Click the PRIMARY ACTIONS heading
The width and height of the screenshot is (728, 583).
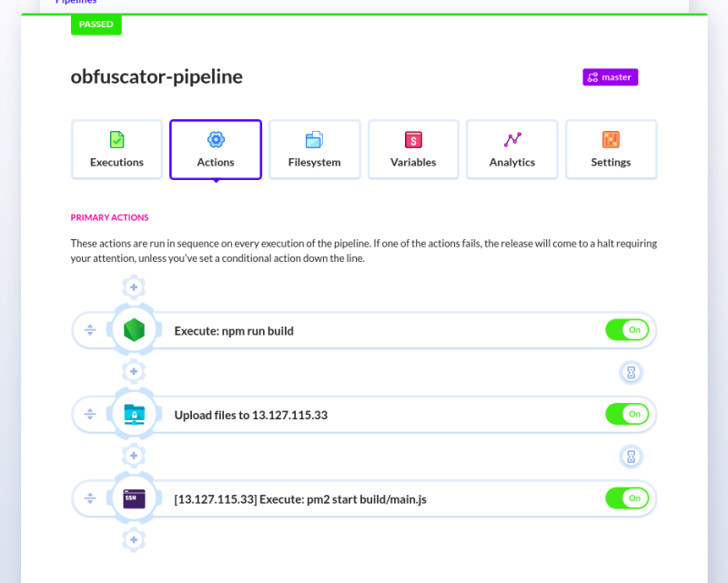click(109, 217)
